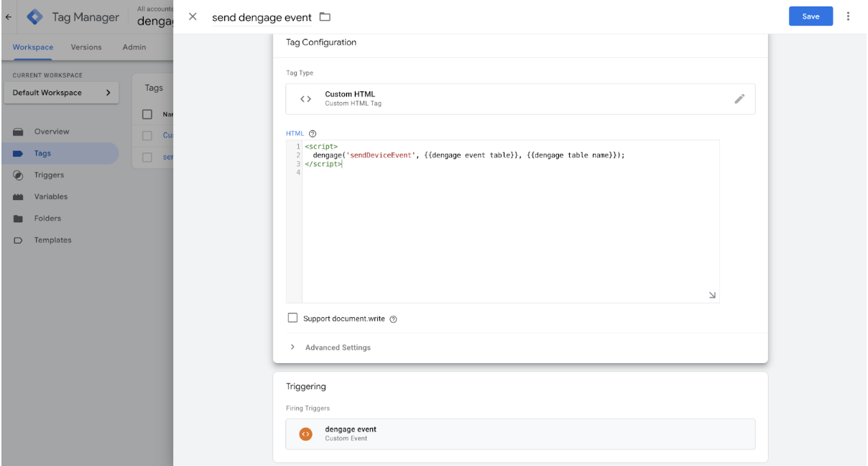The image size is (868, 466).
Task: Switch to the Admin tab
Action: pos(134,47)
